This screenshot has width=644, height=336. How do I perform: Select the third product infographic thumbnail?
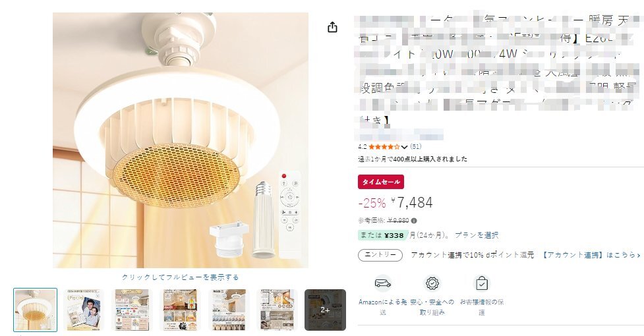(x=132, y=310)
